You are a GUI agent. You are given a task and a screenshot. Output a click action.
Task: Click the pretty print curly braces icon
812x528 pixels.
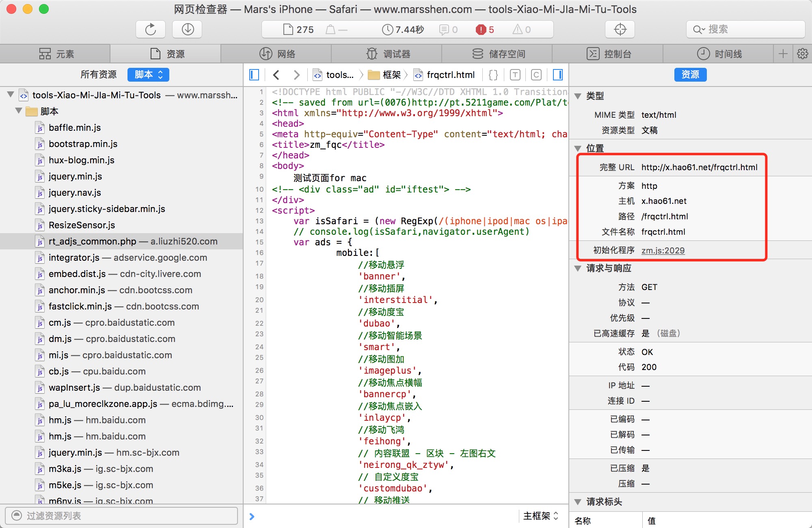pos(493,75)
